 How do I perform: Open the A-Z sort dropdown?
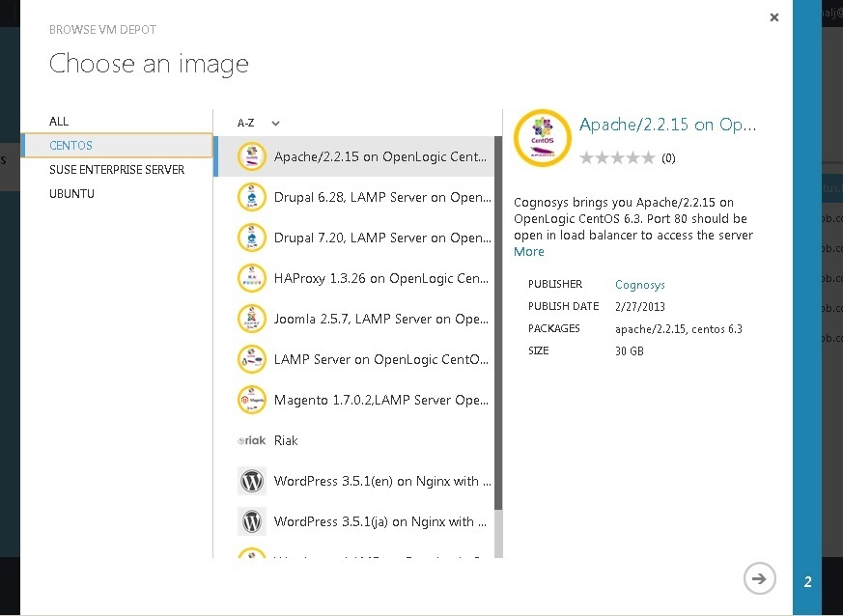(259, 123)
